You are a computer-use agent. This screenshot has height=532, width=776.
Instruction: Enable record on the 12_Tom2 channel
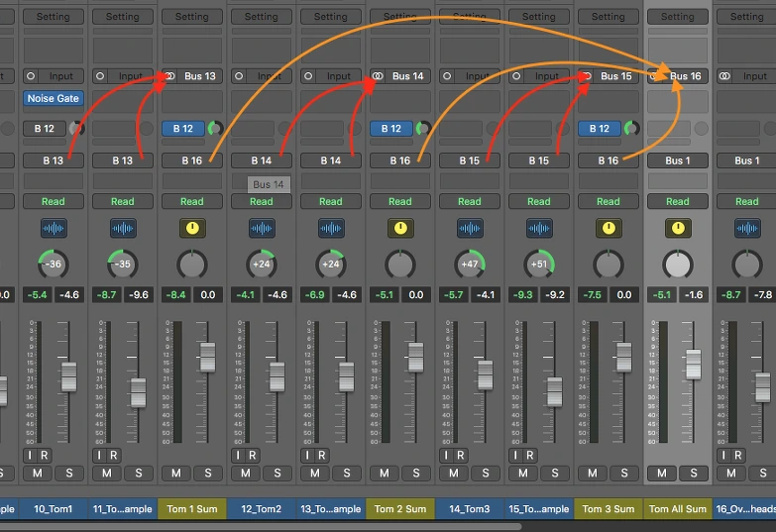(253, 456)
